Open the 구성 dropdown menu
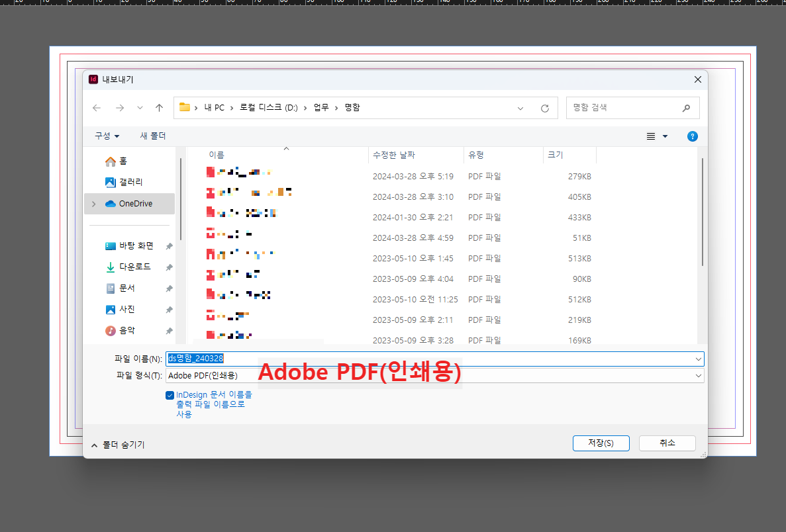 [x=105, y=136]
